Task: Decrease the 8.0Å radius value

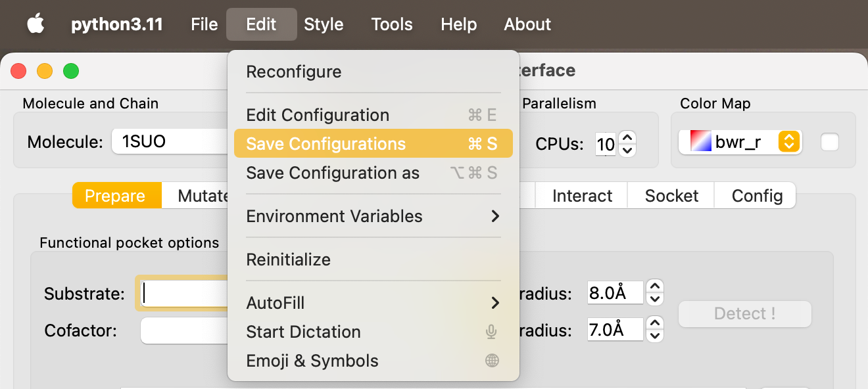Action: tap(654, 300)
